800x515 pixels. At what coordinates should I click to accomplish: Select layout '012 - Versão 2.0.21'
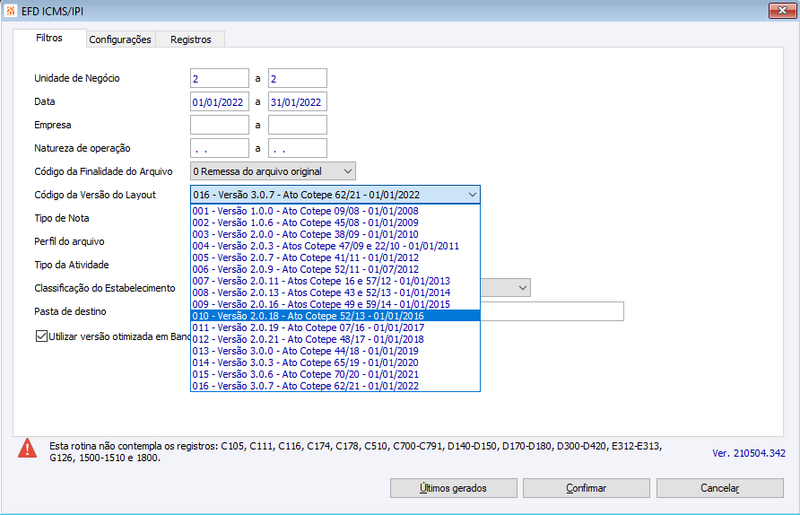[x=335, y=339]
